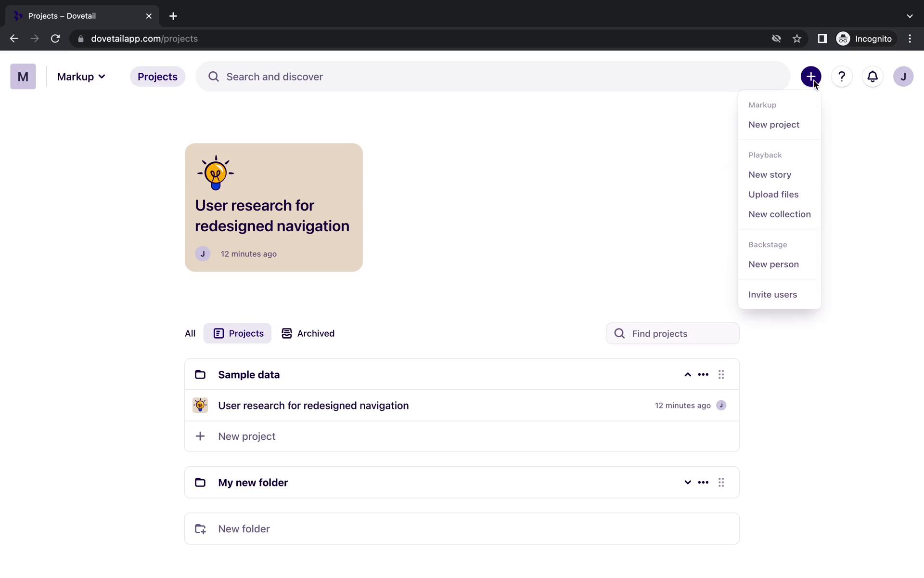Image resolution: width=924 pixels, height=578 pixels.
Task: Click New project in Sample data
Action: pos(247,435)
